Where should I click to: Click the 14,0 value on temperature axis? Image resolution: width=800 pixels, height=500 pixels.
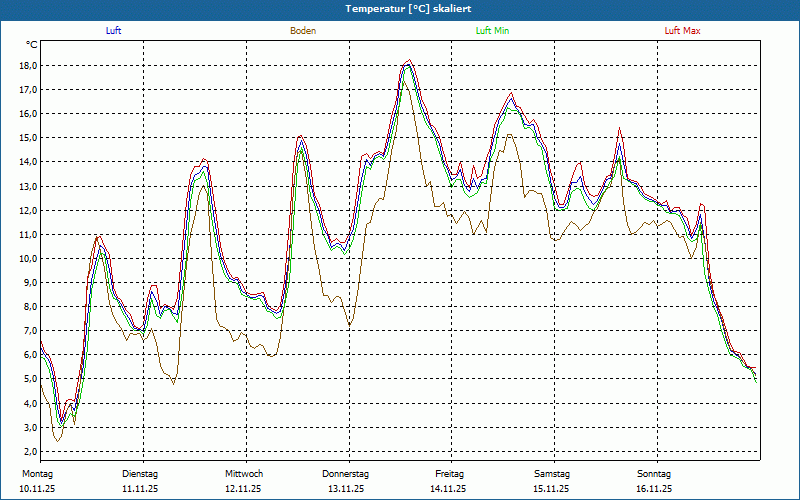click(27, 162)
